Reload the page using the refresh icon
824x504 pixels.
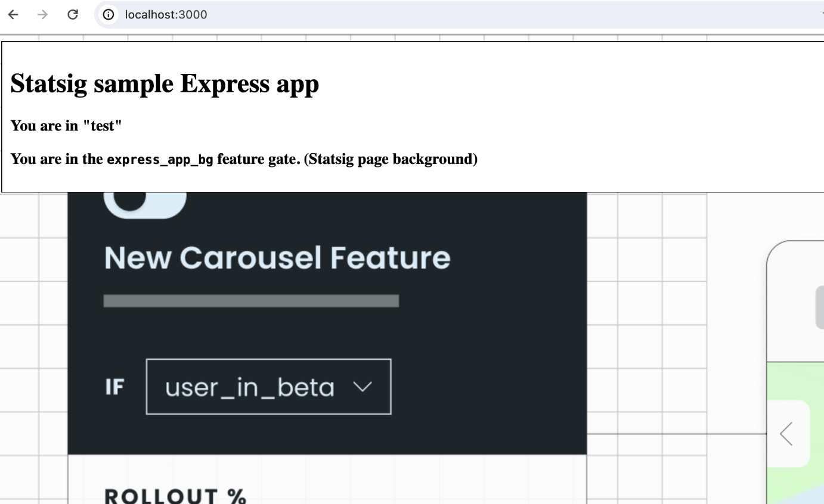[72, 14]
